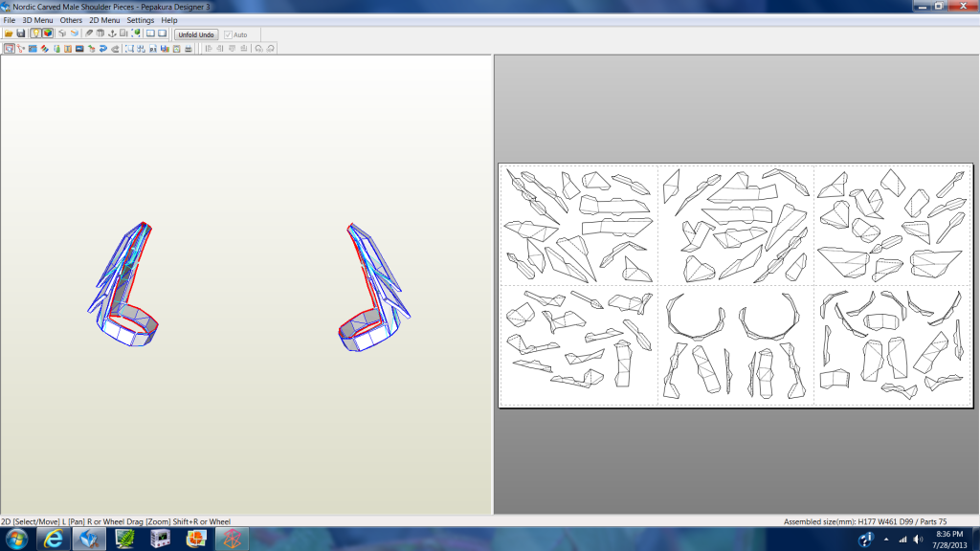Click the left shoulder 3D model
This screenshot has width=980, height=551.
123,285
